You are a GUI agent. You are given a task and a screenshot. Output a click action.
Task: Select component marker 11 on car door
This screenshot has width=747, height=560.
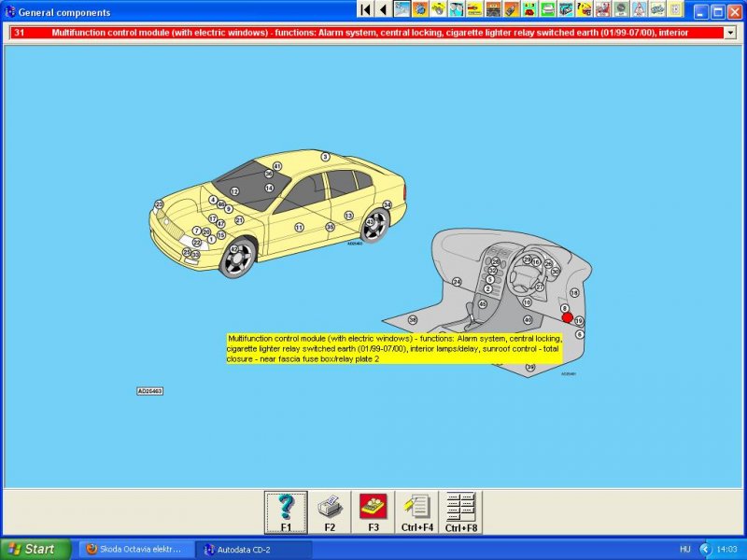click(299, 227)
